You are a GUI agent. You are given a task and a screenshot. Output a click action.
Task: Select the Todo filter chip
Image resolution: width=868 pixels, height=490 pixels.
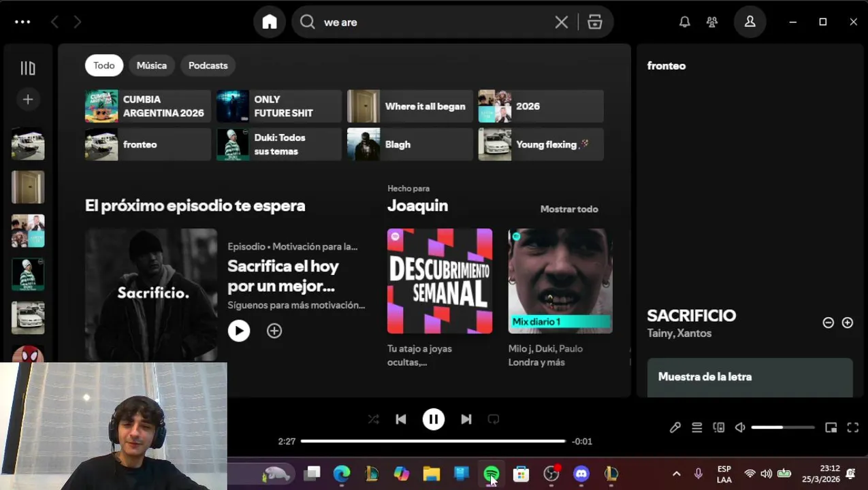(x=104, y=65)
